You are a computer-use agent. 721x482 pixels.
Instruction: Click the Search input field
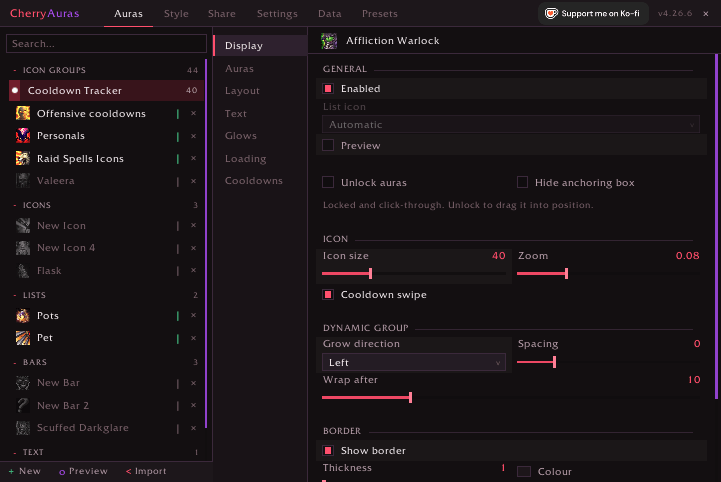[106, 44]
